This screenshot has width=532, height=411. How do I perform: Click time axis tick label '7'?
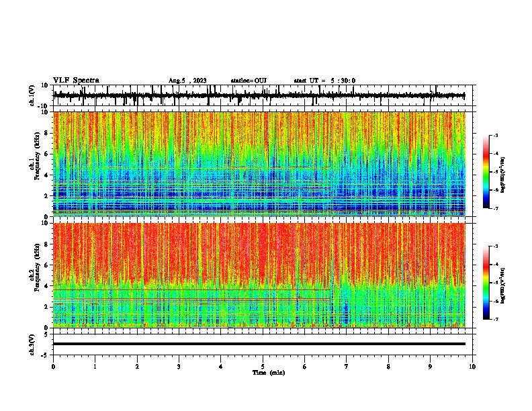347,366
